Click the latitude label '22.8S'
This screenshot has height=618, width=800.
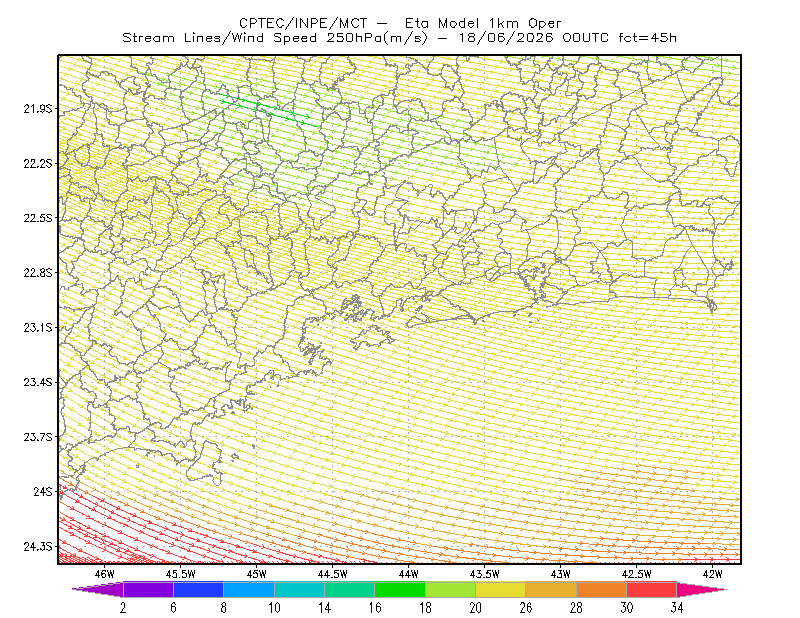pyautogui.click(x=37, y=273)
